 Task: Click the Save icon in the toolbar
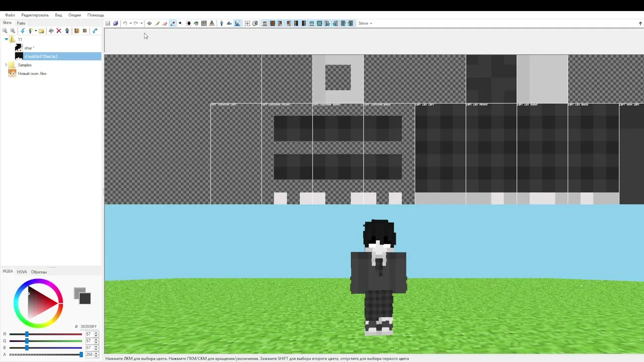(108, 23)
